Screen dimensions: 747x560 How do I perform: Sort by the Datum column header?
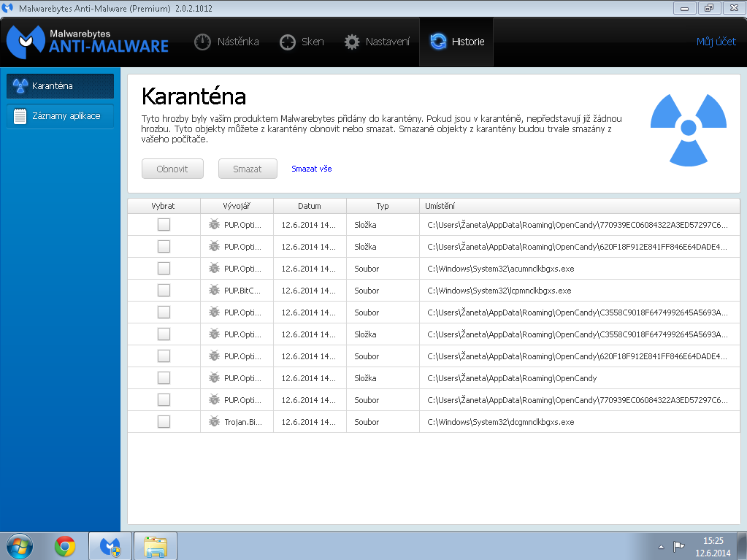[310, 206]
